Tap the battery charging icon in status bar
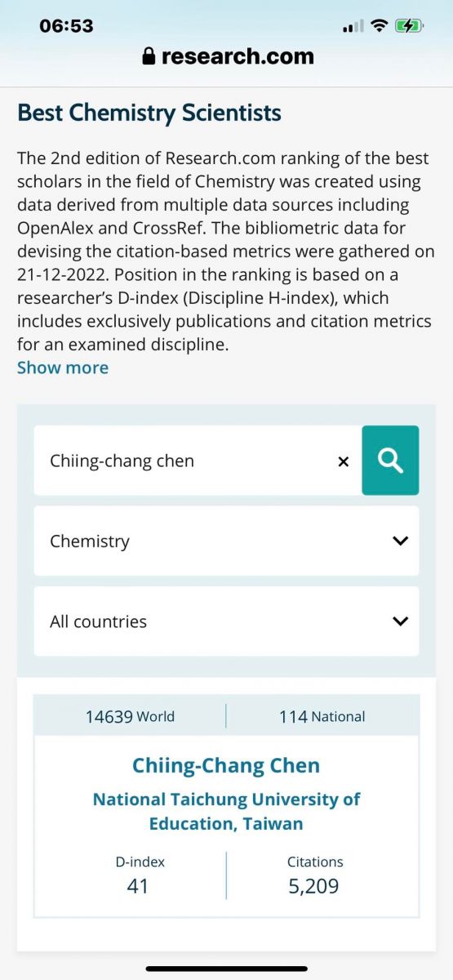Screen dimensions: 453x980 [408, 26]
